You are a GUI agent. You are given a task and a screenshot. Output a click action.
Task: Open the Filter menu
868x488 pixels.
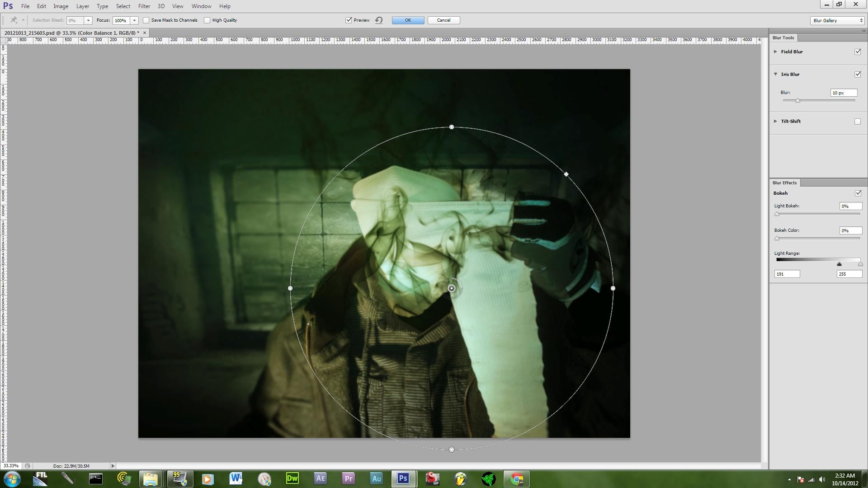click(x=144, y=6)
